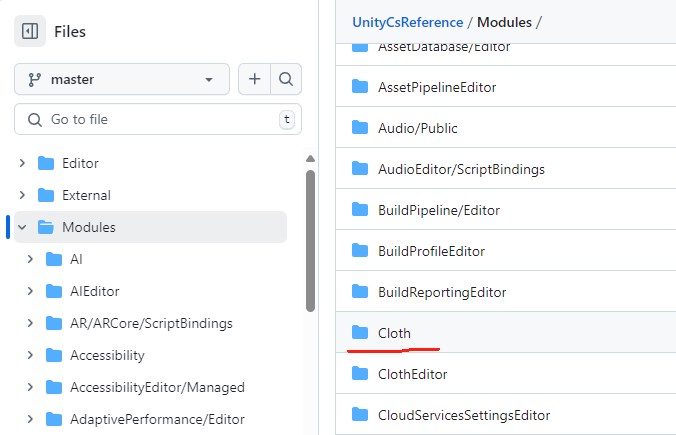Open UnityCsReference breadcrumb link
676x435 pixels.
[x=407, y=22]
